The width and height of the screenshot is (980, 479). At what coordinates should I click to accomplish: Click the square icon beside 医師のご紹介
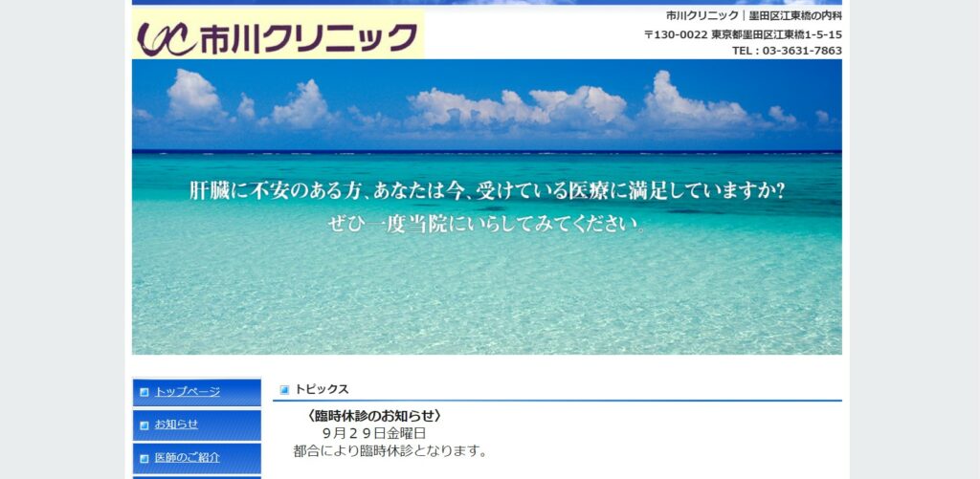tap(145, 458)
